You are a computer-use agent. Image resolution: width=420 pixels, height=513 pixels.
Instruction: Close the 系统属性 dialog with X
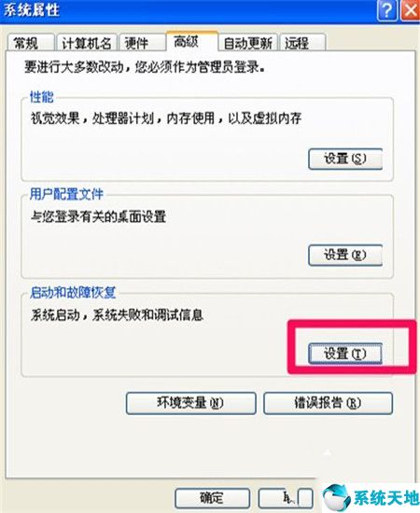(x=410, y=11)
